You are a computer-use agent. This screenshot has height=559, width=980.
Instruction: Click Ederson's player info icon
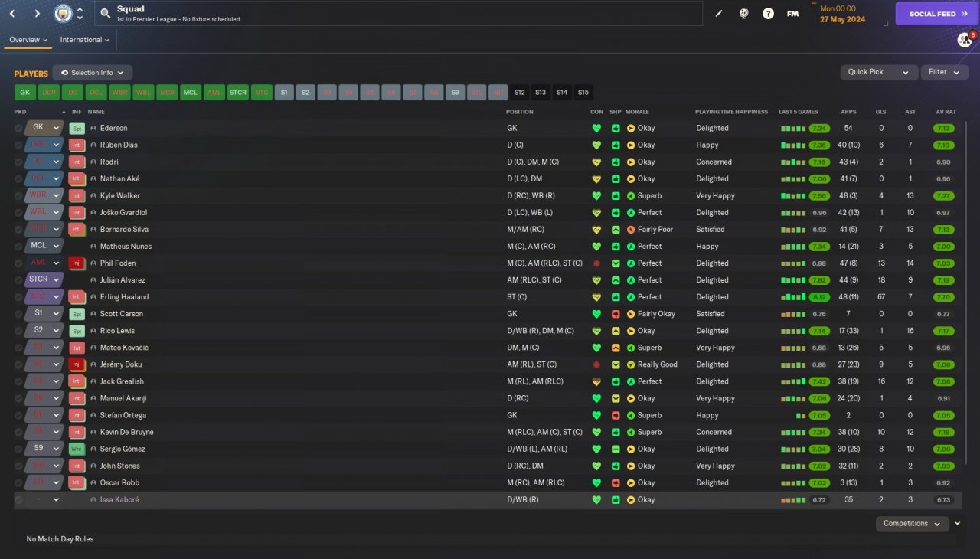[93, 128]
